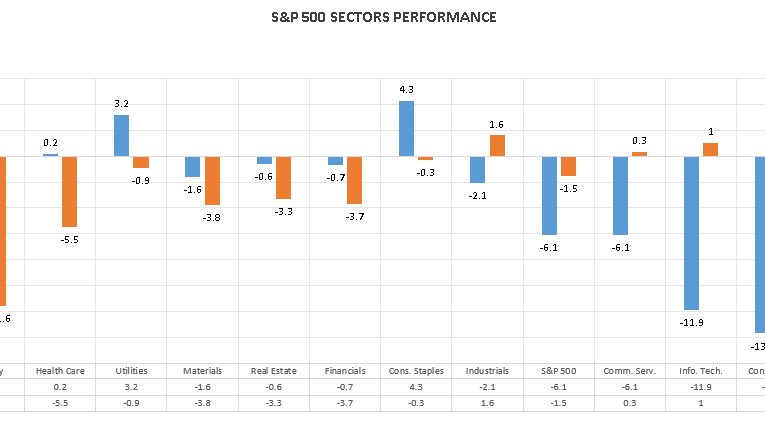Viewport: 765px width, 423px height.
Task: Select the blue S&P 500 bar
Action: [x=549, y=195]
